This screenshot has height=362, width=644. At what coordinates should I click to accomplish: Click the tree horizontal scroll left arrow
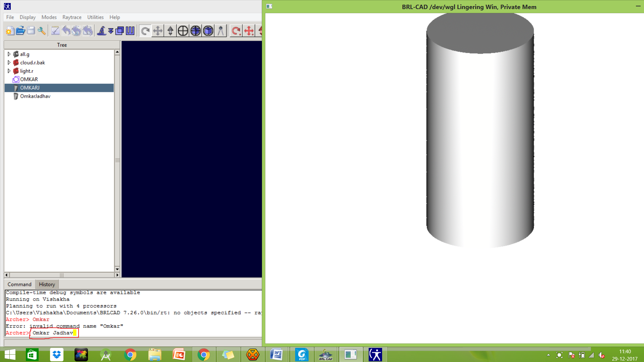coord(7,275)
